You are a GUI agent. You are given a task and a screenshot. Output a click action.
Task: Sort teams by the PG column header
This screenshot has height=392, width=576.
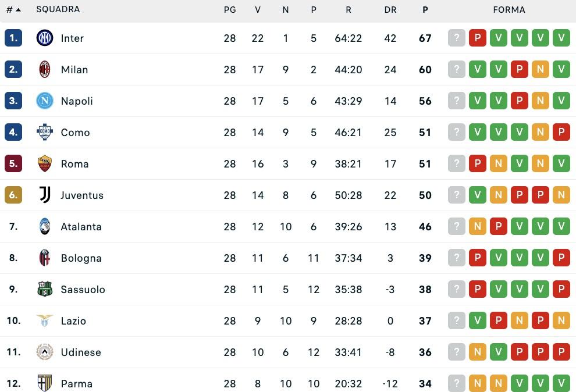pos(230,9)
